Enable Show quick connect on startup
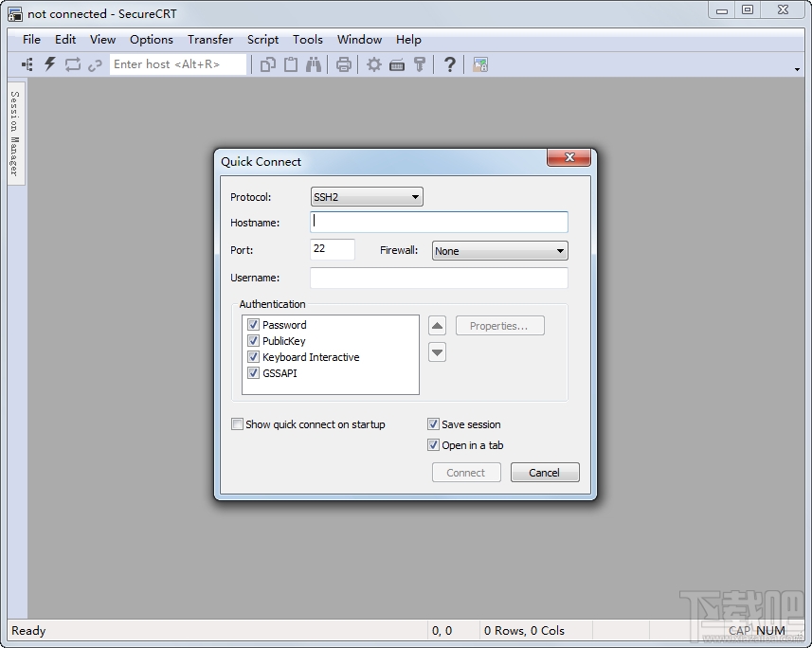812x648 pixels. [237, 424]
